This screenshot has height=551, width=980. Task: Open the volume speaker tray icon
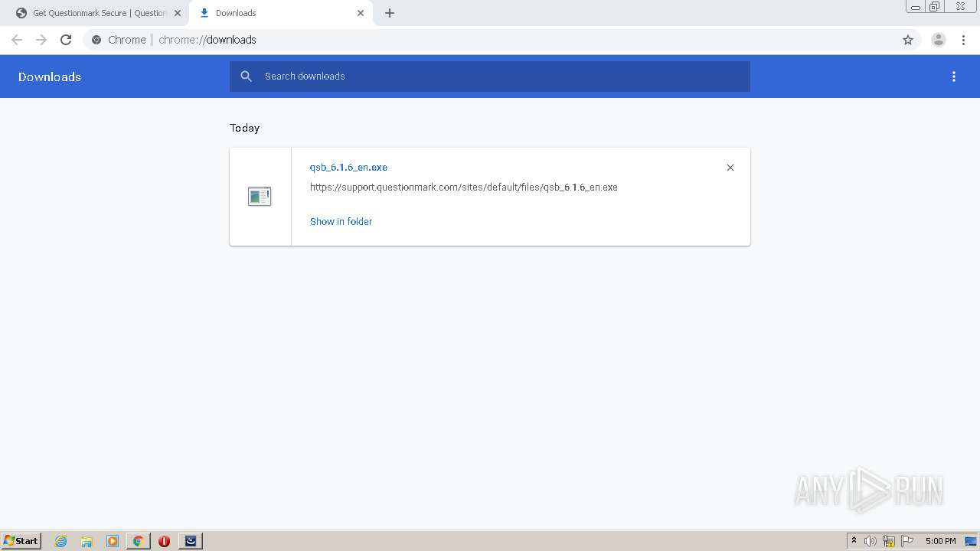[x=871, y=541]
